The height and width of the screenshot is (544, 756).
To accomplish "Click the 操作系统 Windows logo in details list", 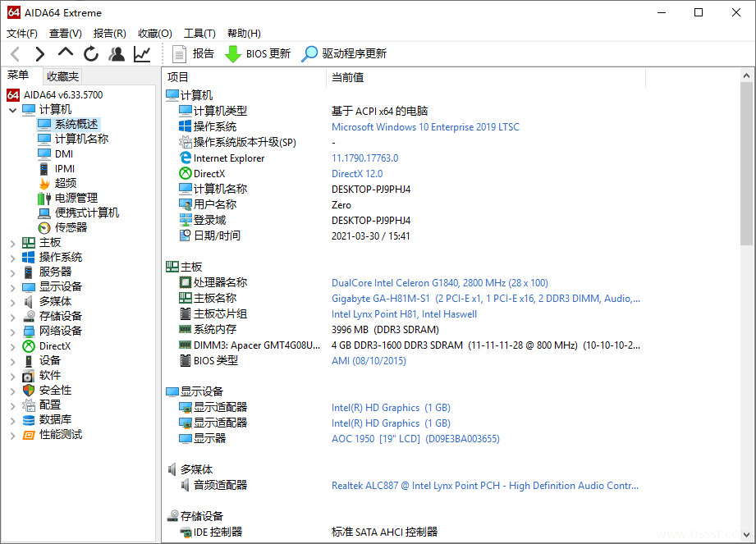I will click(x=186, y=126).
